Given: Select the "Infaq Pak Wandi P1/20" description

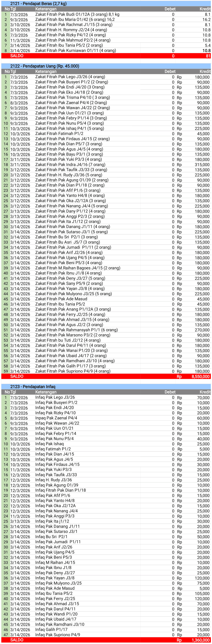Looking at the screenshot, I should [56, 614].
